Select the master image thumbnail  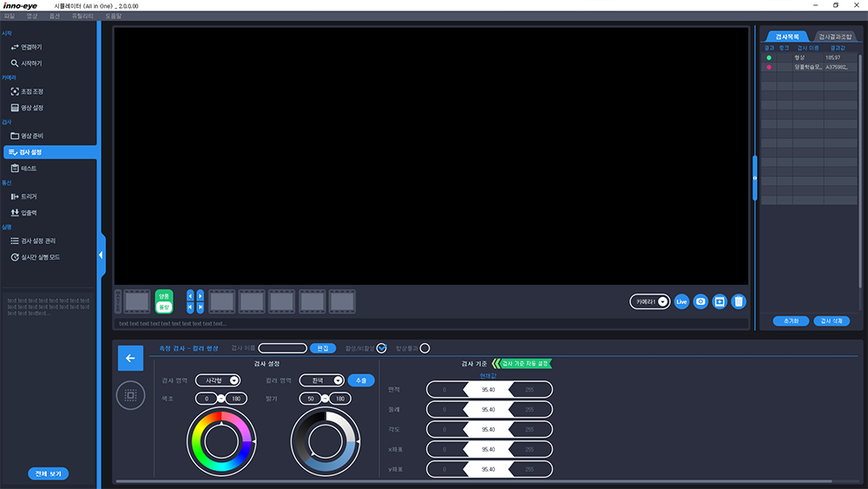(x=137, y=301)
